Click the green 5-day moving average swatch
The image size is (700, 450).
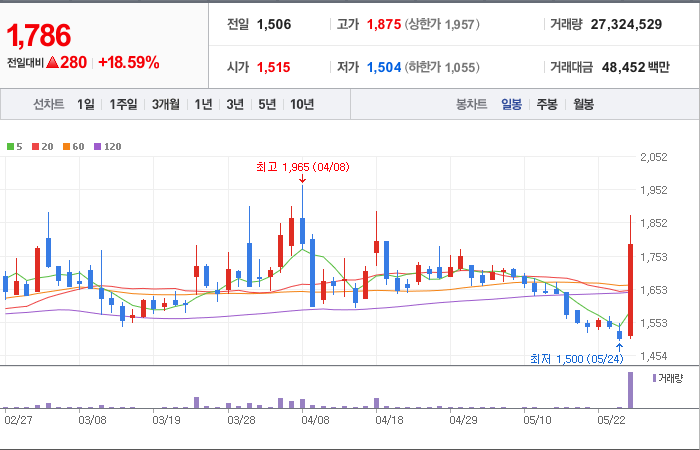10,146
